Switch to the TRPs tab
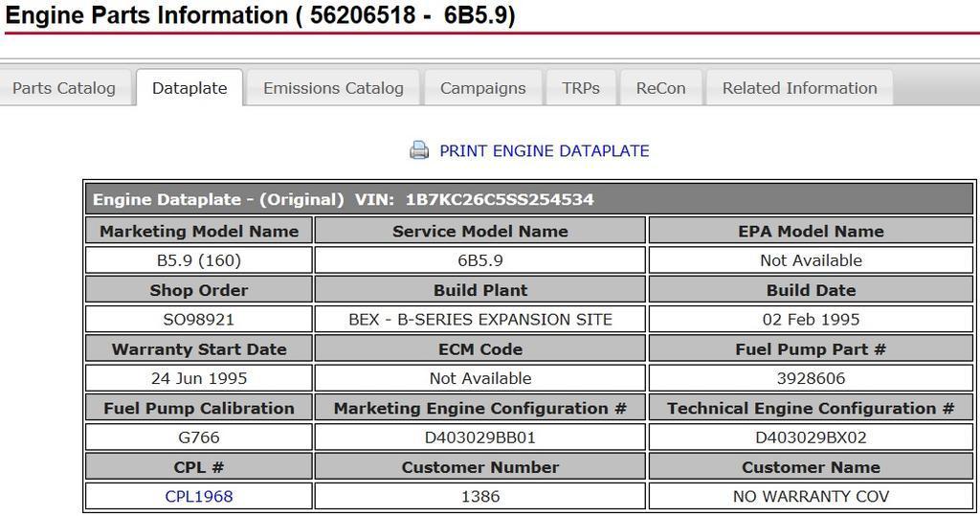 click(x=581, y=88)
